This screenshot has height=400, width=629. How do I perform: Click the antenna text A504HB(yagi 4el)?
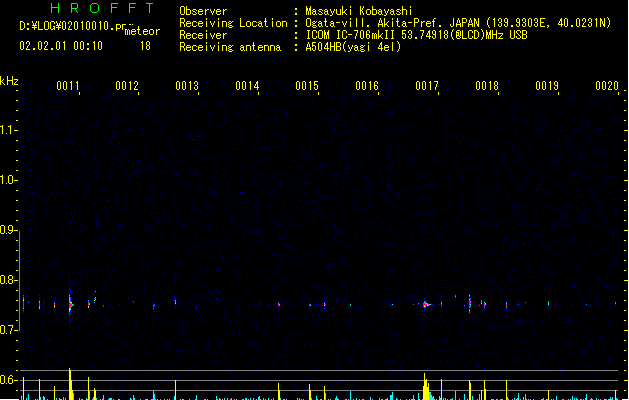pos(353,47)
